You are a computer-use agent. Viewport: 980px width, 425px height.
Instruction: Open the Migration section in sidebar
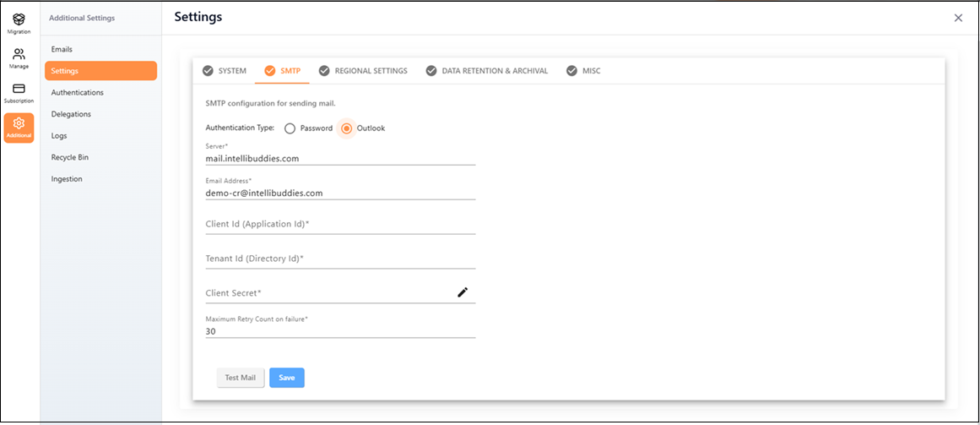pos(19,23)
